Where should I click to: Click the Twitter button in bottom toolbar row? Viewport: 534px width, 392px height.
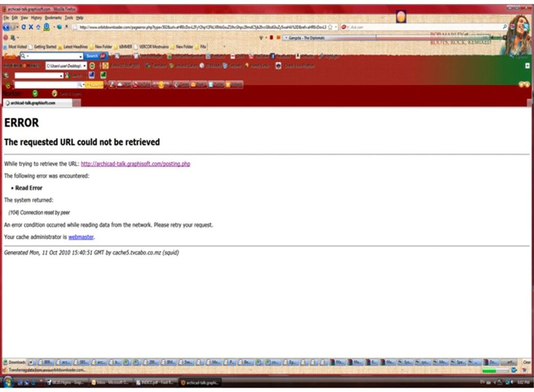[x=216, y=84]
